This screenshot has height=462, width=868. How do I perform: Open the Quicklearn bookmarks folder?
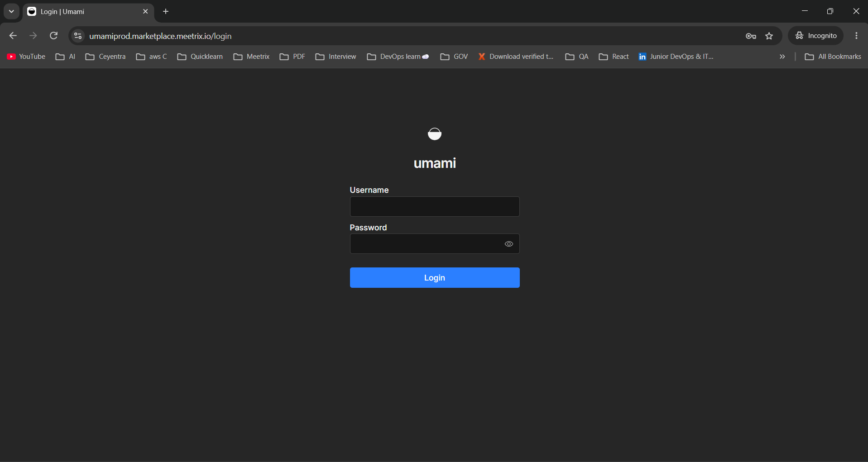click(200, 57)
